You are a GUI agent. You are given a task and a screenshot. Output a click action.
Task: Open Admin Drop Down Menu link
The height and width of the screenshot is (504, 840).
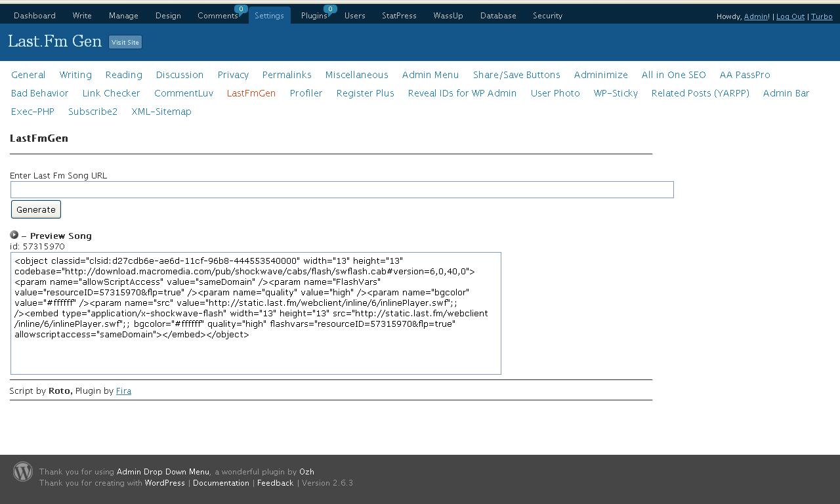coord(163,472)
